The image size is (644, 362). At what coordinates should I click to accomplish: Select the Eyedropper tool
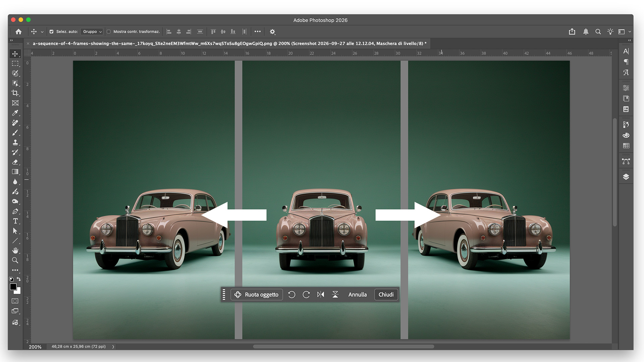pos(15,113)
